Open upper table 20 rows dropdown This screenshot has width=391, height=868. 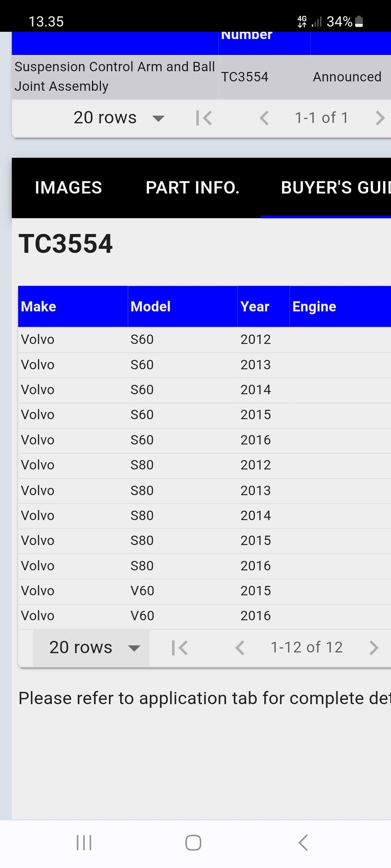click(x=119, y=118)
